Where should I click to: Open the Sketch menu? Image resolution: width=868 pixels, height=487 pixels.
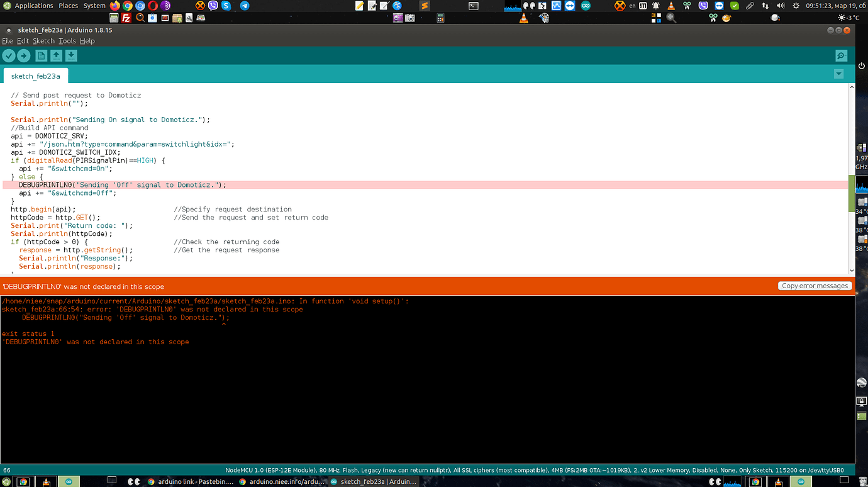[x=43, y=41]
